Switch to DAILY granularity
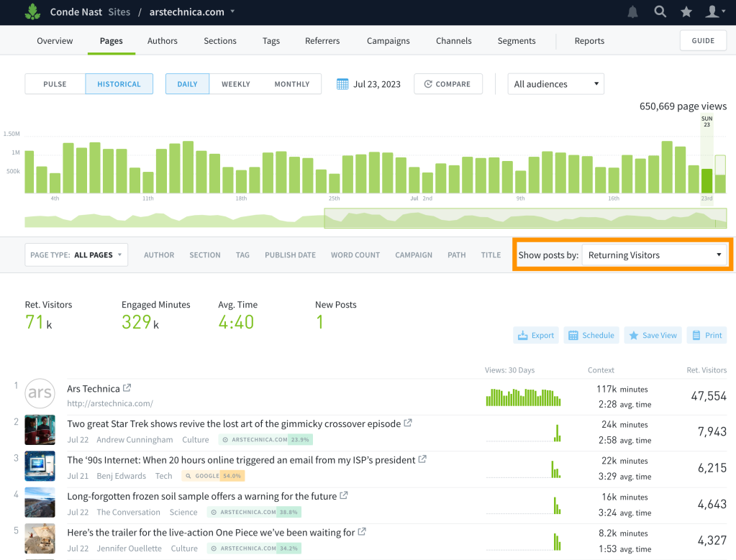 [x=187, y=84]
